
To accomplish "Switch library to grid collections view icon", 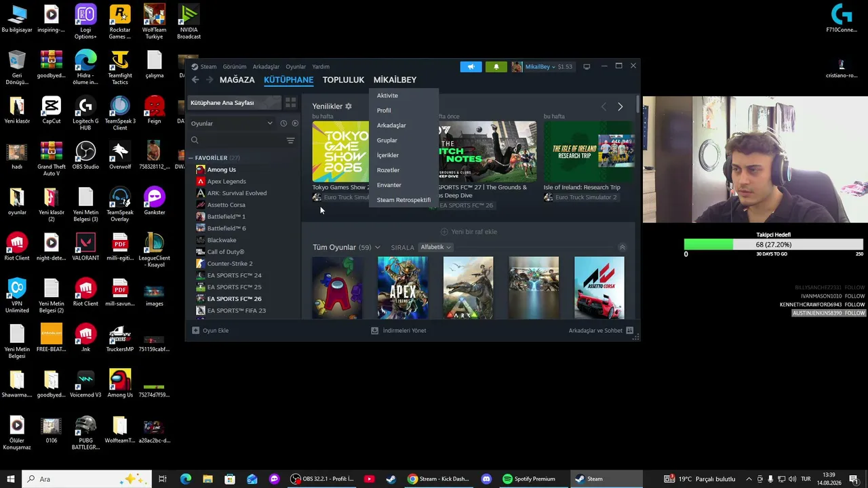I will (x=290, y=103).
